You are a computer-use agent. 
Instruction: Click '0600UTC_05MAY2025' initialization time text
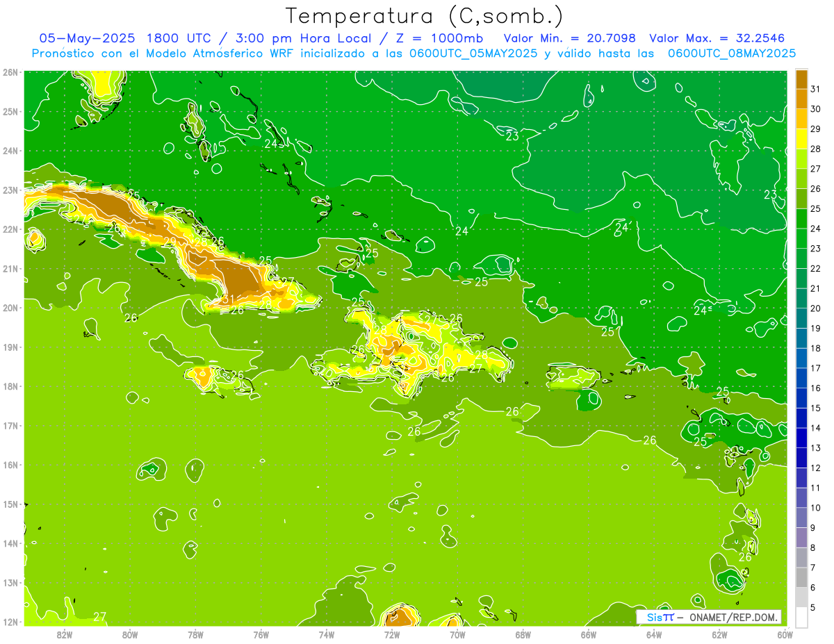(473, 53)
